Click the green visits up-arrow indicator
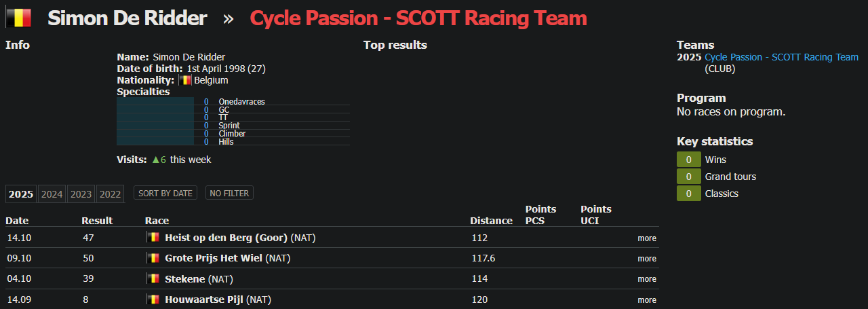This screenshot has height=309, width=868. [156, 160]
